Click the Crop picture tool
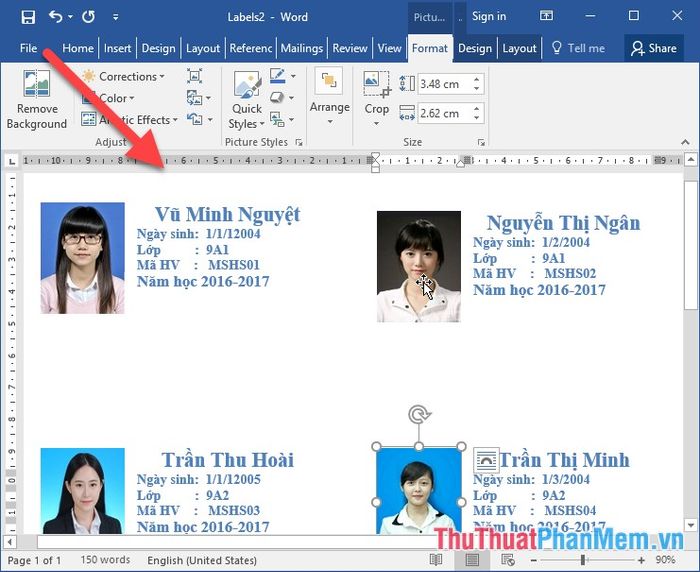The width and height of the screenshot is (700, 572). [x=376, y=95]
